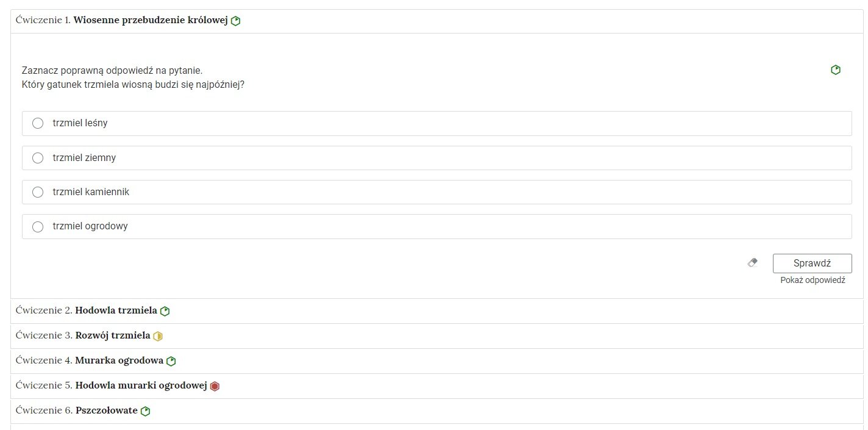Open Ćwiczenie 6 Pszczołowate exercise
Image resolution: width=868 pixels, height=430 pixels.
tap(437, 411)
